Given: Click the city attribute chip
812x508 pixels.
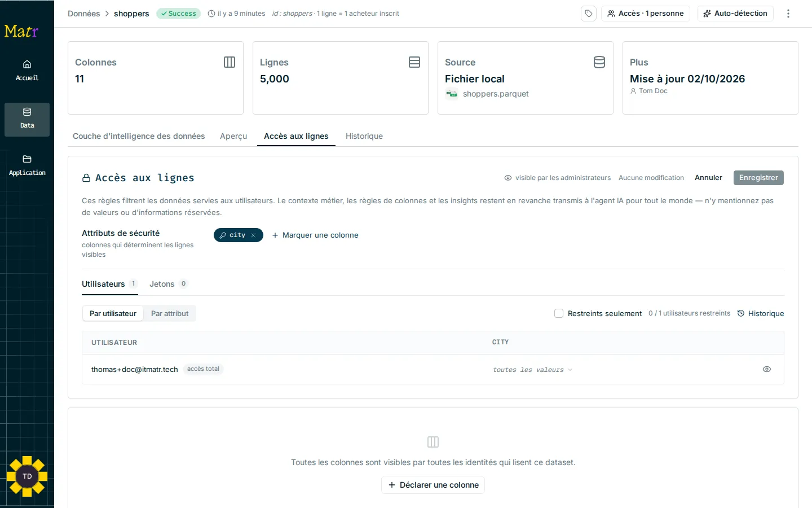Looking at the screenshot, I should [238, 235].
